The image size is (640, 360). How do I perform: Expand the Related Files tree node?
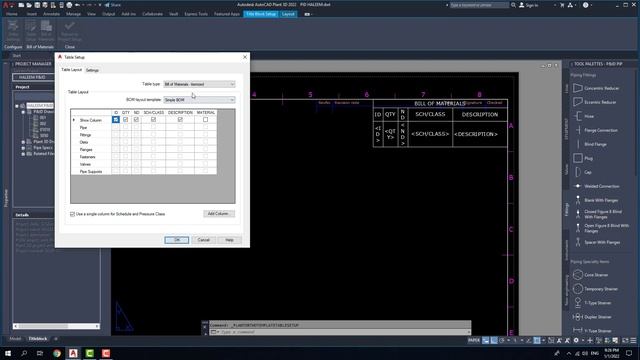pyautogui.click(x=23, y=154)
